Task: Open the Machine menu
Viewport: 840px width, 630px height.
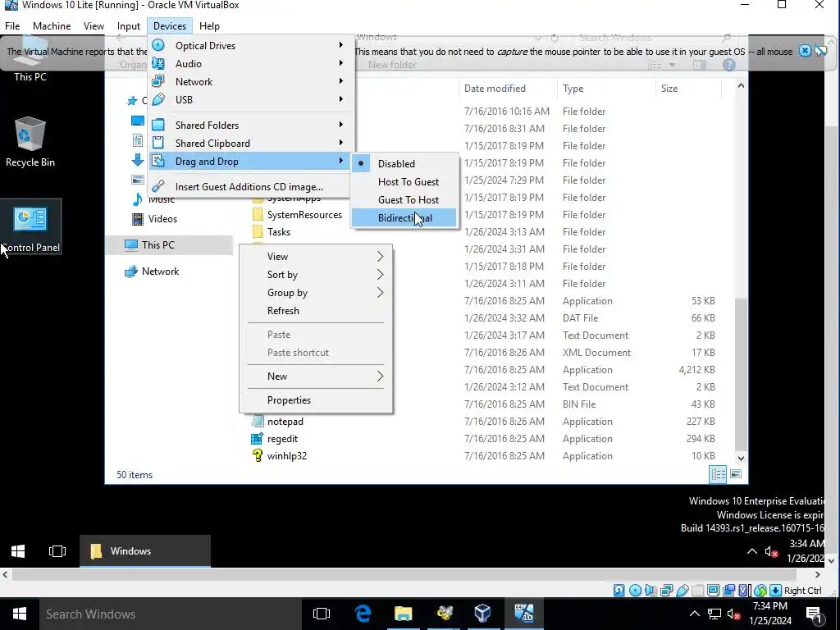Action: coord(52,25)
